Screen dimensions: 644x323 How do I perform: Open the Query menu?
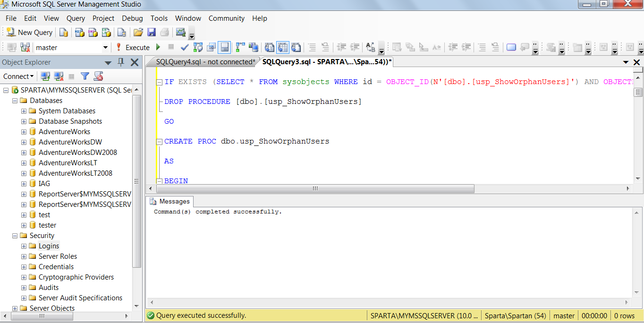click(x=76, y=18)
